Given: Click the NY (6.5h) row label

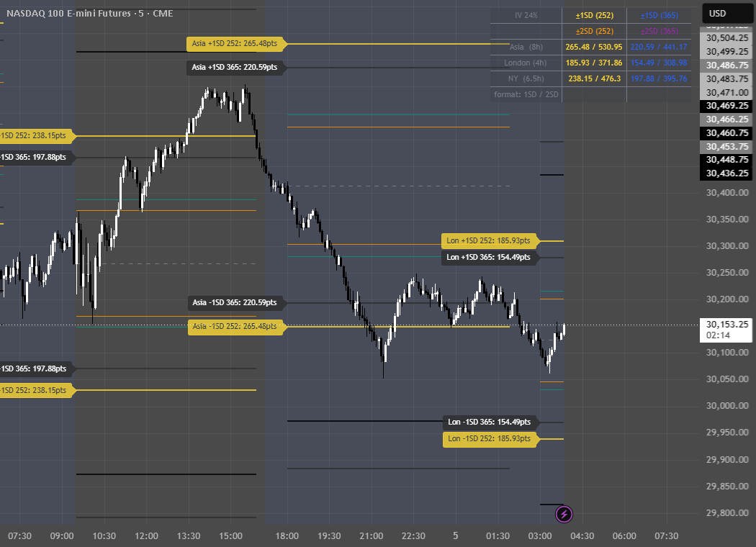Looking at the screenshot, I should (526, 78).
